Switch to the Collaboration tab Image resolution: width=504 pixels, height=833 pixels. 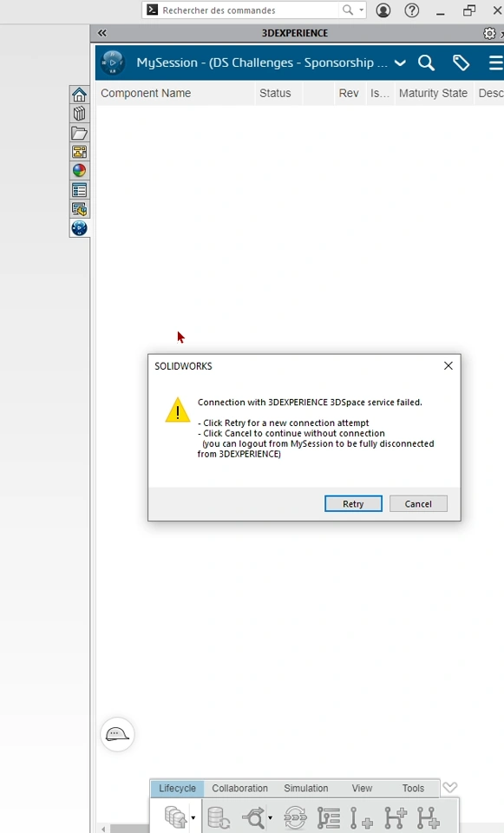coord(239,789)
